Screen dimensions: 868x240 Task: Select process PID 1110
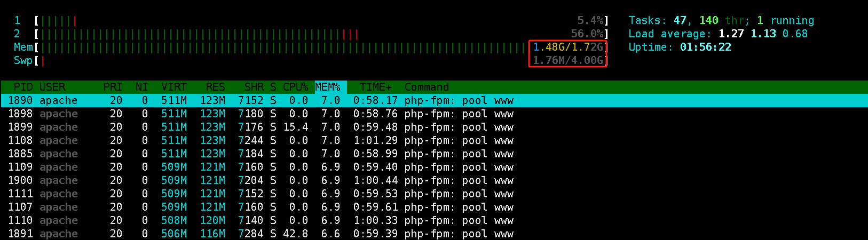tap(434, 220)
